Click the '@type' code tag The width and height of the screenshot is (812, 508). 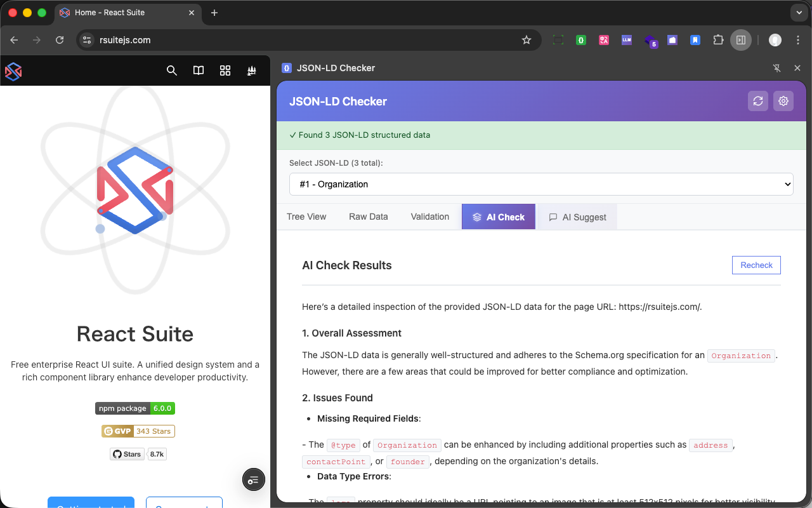pos(343,445)
